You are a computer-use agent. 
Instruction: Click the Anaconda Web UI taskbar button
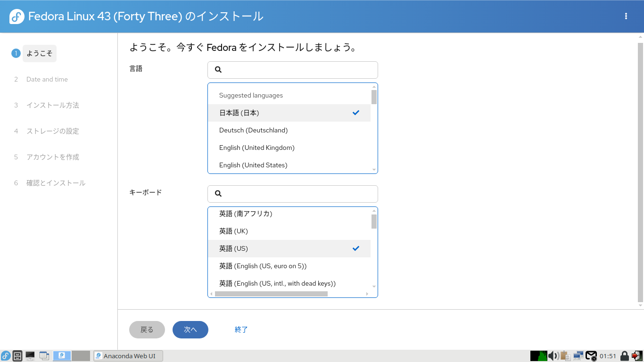[x=128, y=356]
